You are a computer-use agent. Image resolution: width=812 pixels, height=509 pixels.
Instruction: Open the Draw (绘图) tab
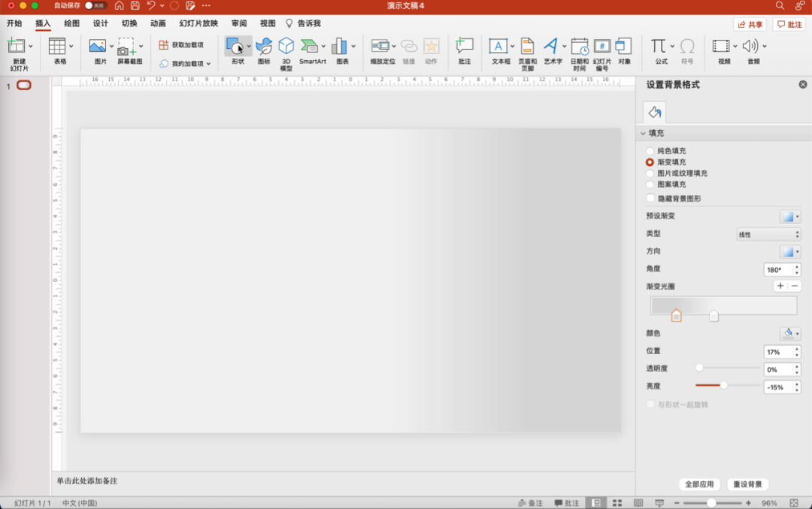click(71, 23)
